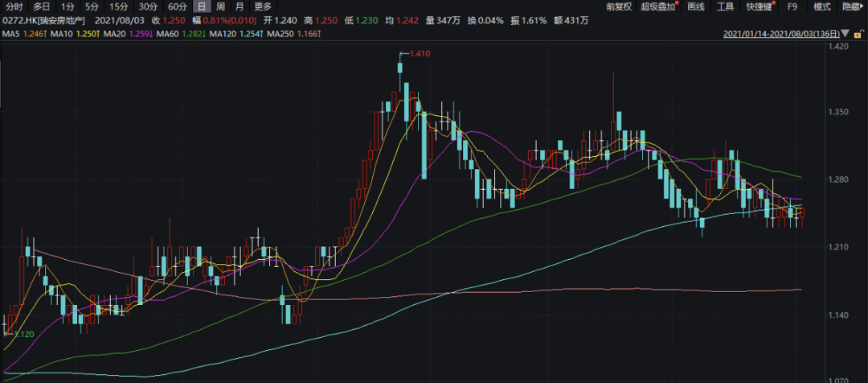
Task: Select the 15分 timeframe
Action: tap(118, 6)
